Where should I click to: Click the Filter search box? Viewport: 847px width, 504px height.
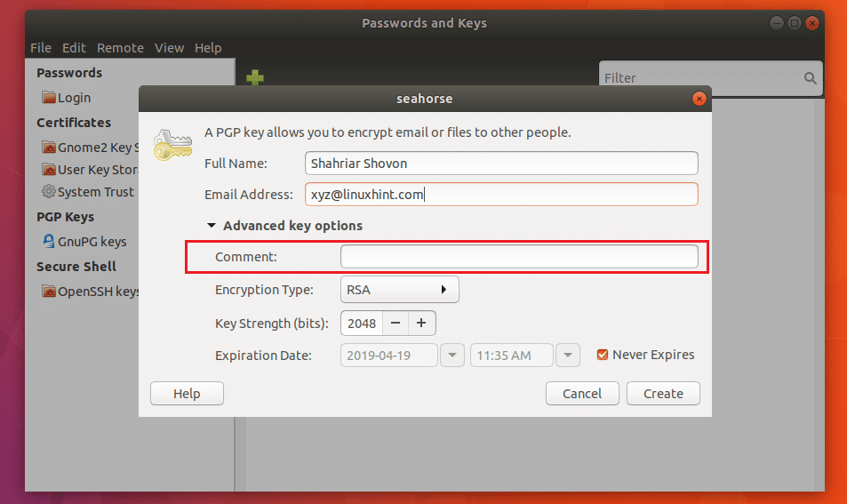click(x=711, y=78)
